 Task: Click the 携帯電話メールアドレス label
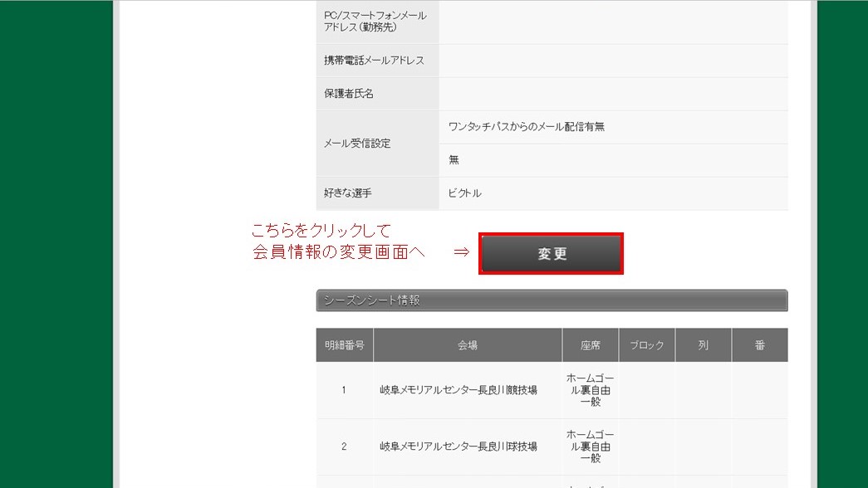tap(374, 61)
